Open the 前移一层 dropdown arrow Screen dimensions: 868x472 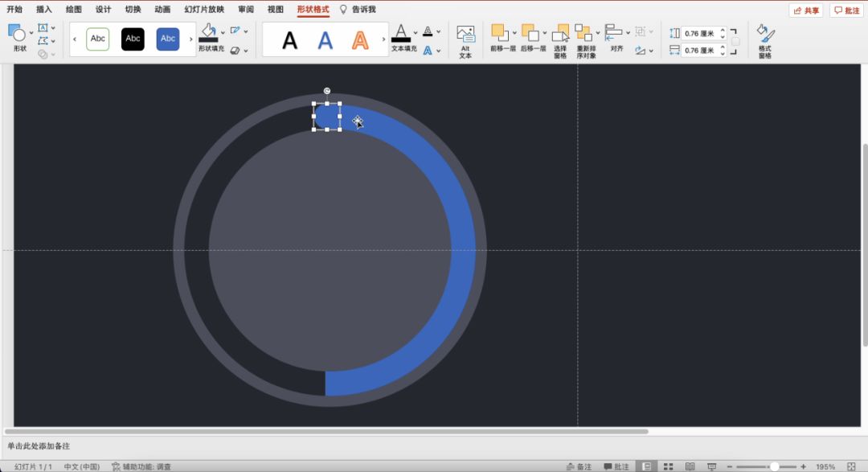coord(514,33)
